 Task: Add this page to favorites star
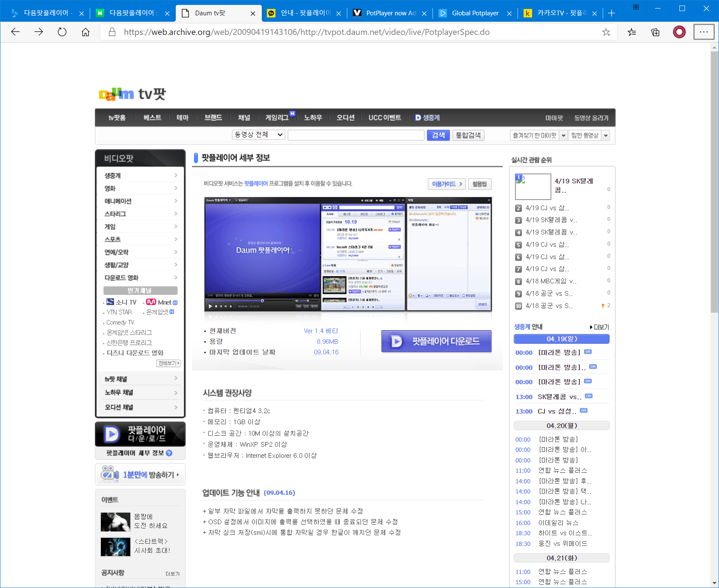tap(606, 32)
